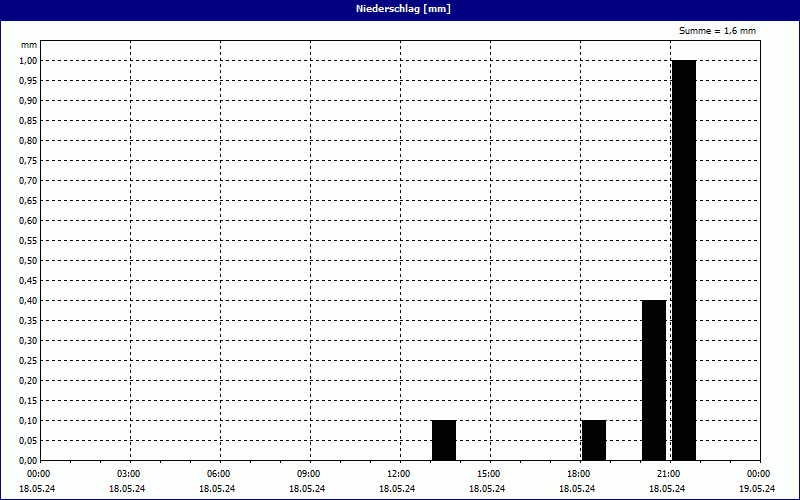Click the 0,75 y-axis value
800x500 pixels.
(29, 161)
